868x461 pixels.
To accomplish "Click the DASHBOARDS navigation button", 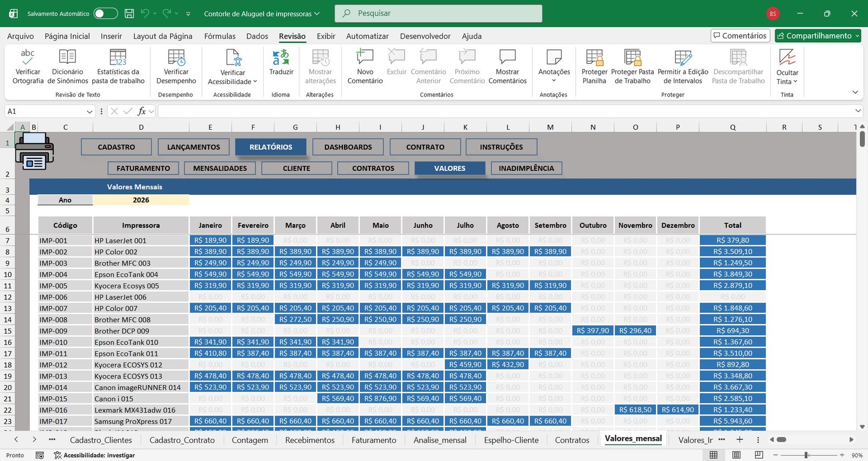I will pyautogui.click(x=348, y=147).
